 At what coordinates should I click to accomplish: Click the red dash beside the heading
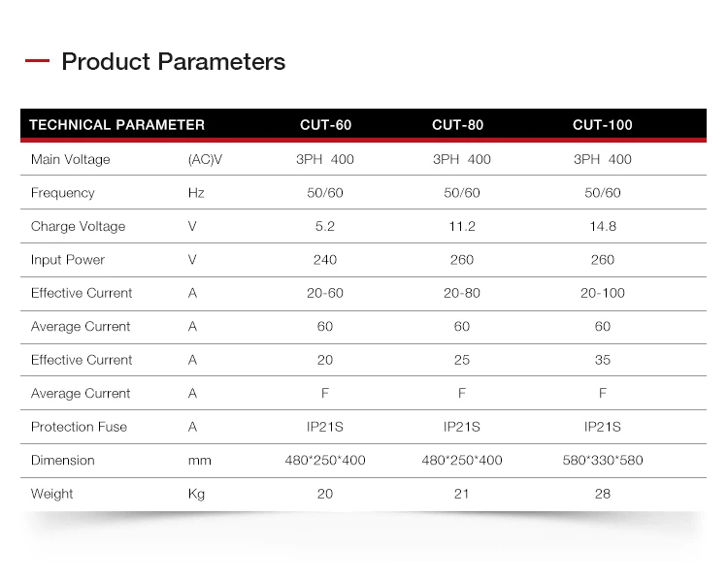(37, 62)
